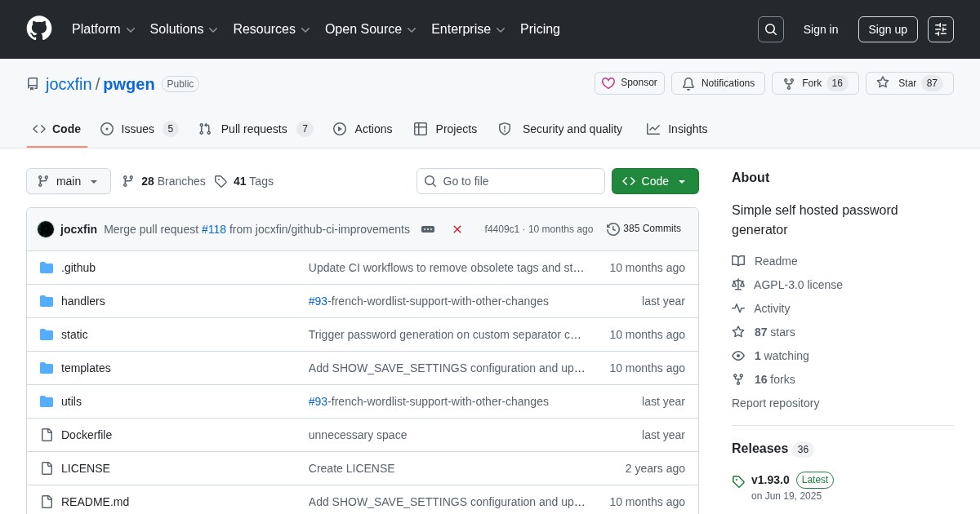The image size is (980, 514).
Task: Open #93 link in handlers row
Action: 318,301
